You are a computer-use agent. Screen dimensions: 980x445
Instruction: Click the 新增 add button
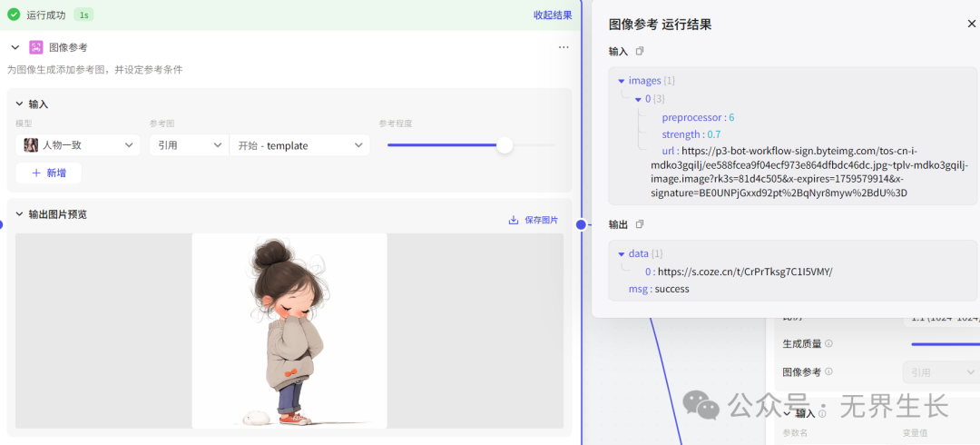(49, 173)
